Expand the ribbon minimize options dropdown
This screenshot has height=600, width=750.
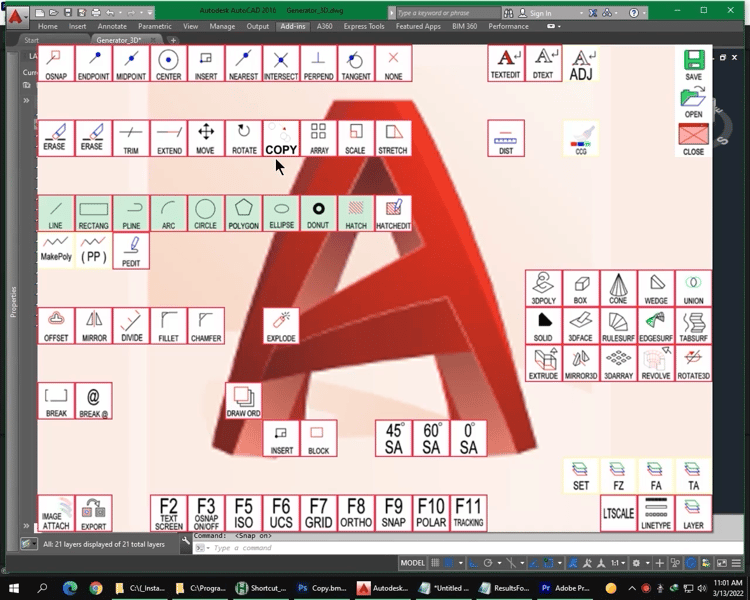coord(559,26)
